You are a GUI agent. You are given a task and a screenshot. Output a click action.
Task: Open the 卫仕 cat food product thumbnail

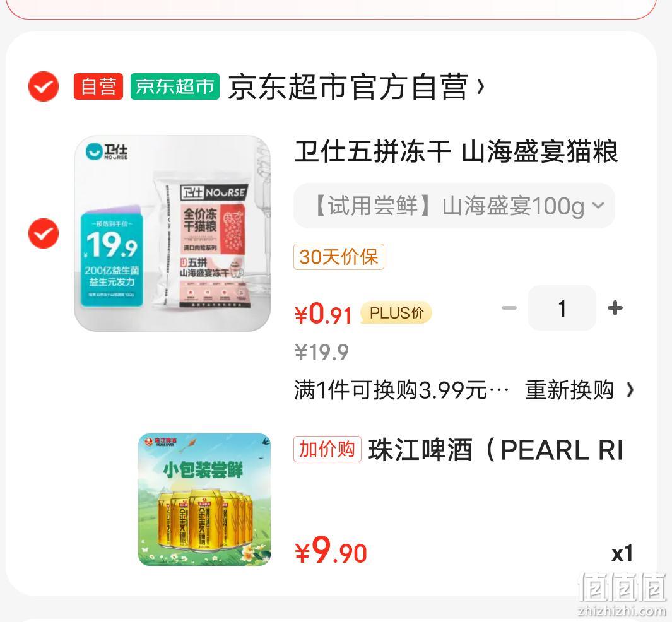172,233
